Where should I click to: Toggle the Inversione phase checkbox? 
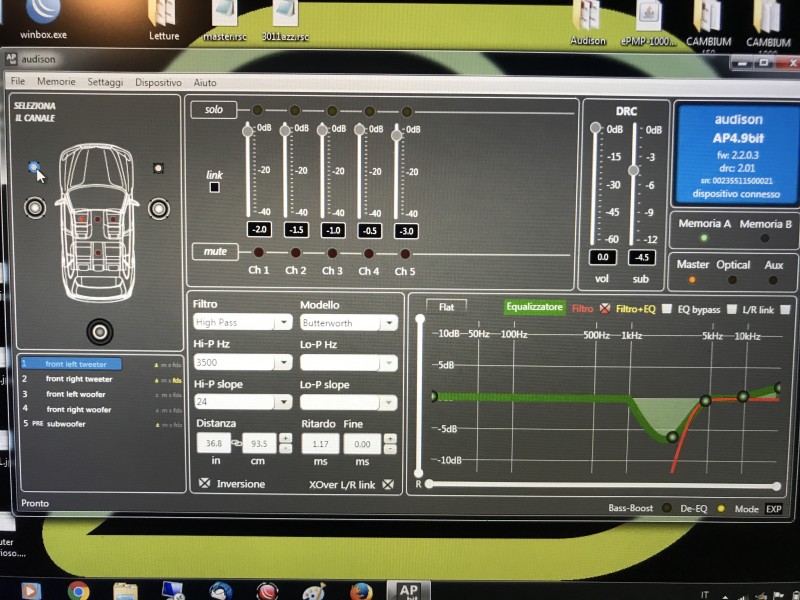[x=204, y=483]
